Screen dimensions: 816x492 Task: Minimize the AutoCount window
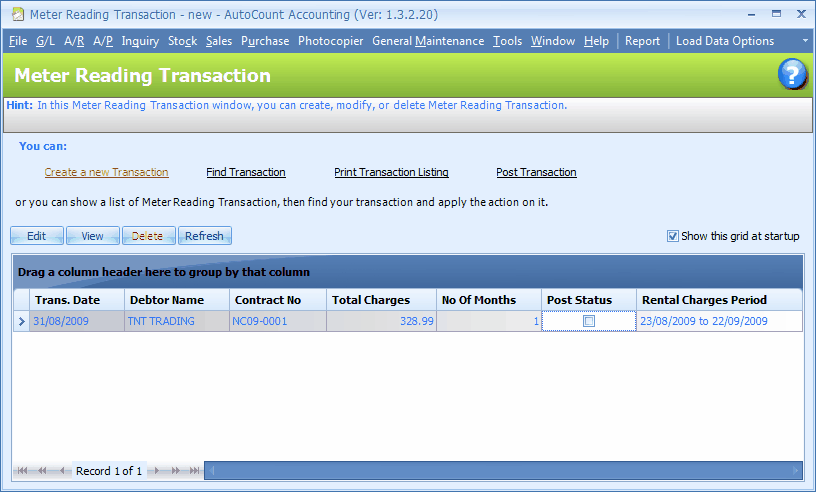coord(751,15)
